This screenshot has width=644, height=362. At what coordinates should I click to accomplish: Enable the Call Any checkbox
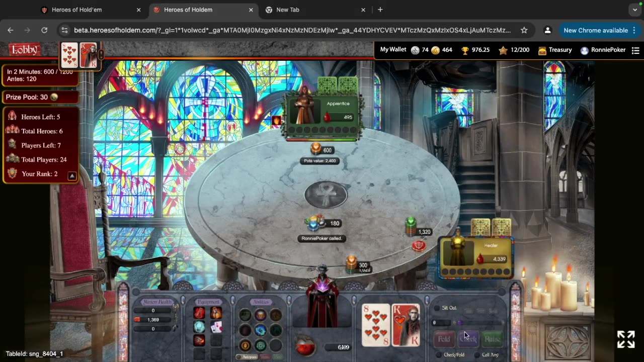pyautogui.click(x=477, y=355)
